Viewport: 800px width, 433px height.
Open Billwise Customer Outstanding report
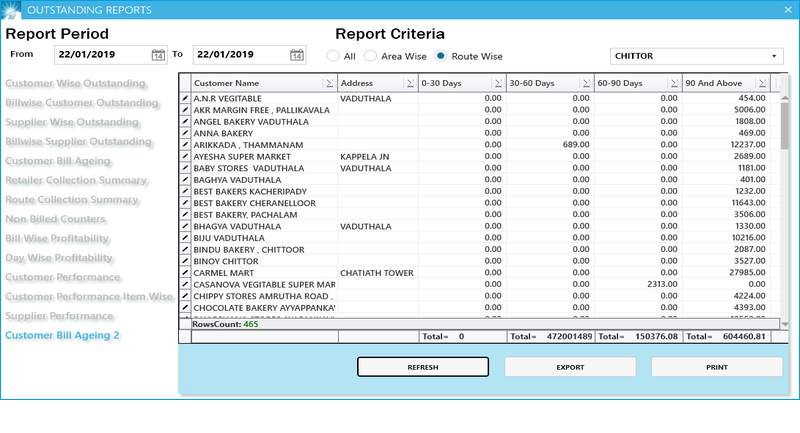(x=82, y=103)
